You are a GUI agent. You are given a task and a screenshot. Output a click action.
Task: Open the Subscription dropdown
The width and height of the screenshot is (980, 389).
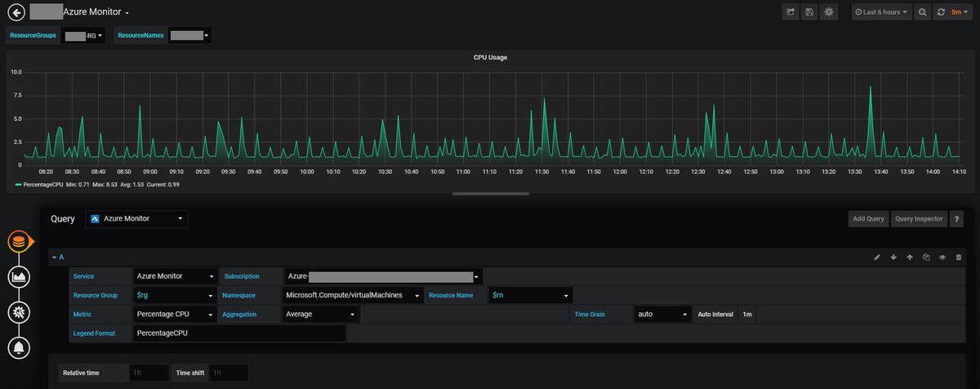click(x=383, y=276)
